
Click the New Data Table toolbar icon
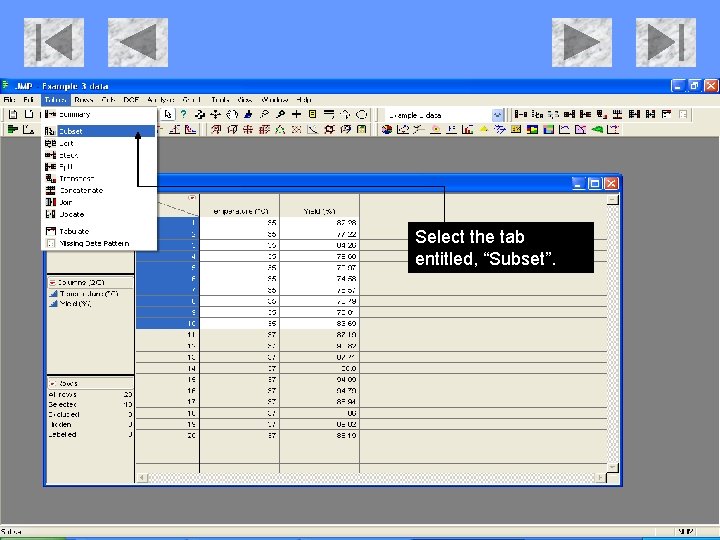tap(13, 114)
